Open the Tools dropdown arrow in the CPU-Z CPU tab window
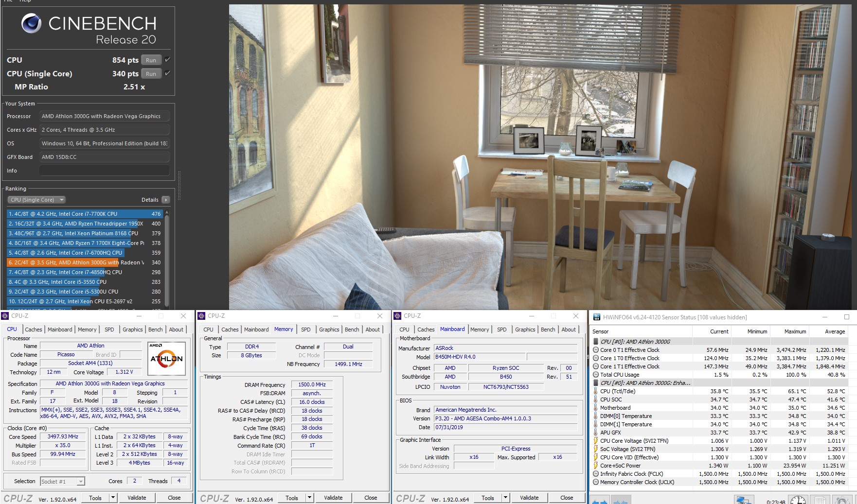 113,498
